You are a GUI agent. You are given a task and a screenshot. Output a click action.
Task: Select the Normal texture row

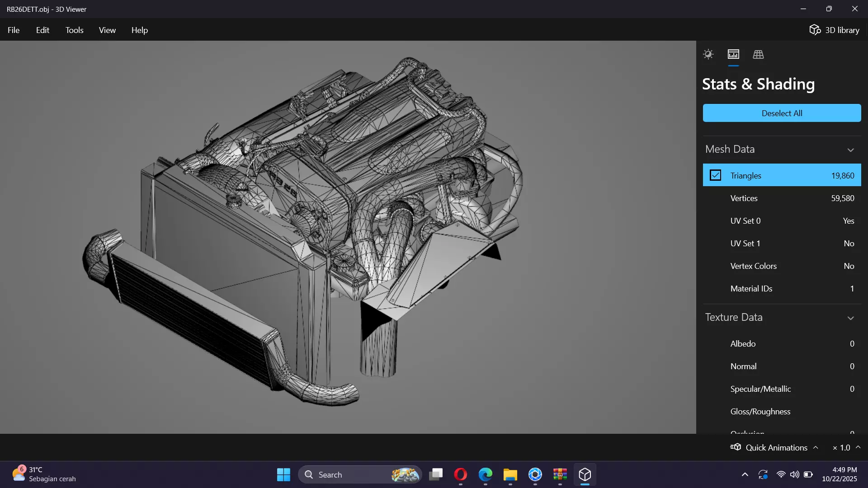[782, 366]
